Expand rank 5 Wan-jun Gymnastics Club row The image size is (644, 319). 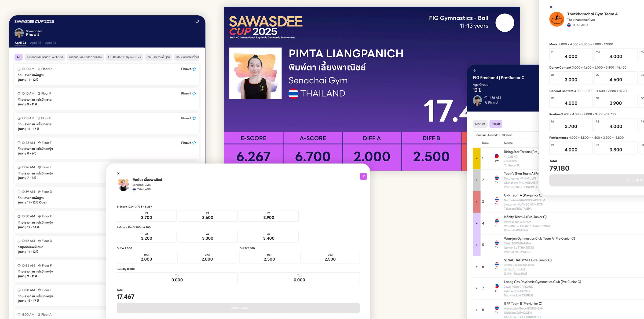coord(477,245)
